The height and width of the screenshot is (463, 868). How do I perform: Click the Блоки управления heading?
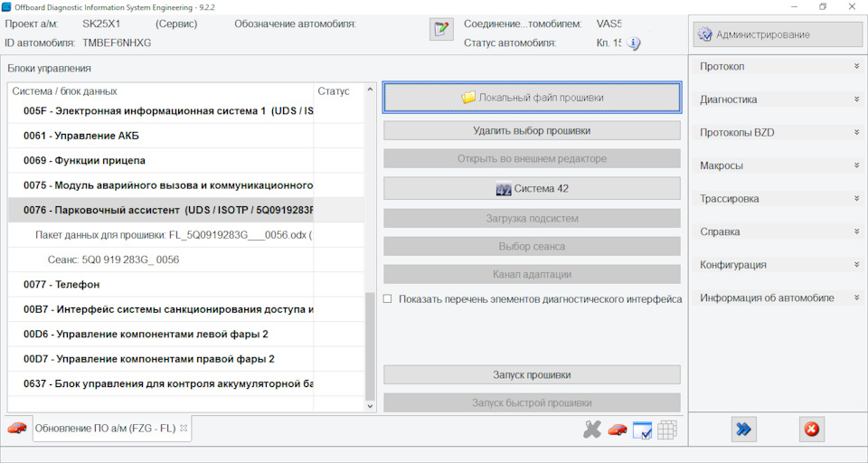click(x=49, y=69)
